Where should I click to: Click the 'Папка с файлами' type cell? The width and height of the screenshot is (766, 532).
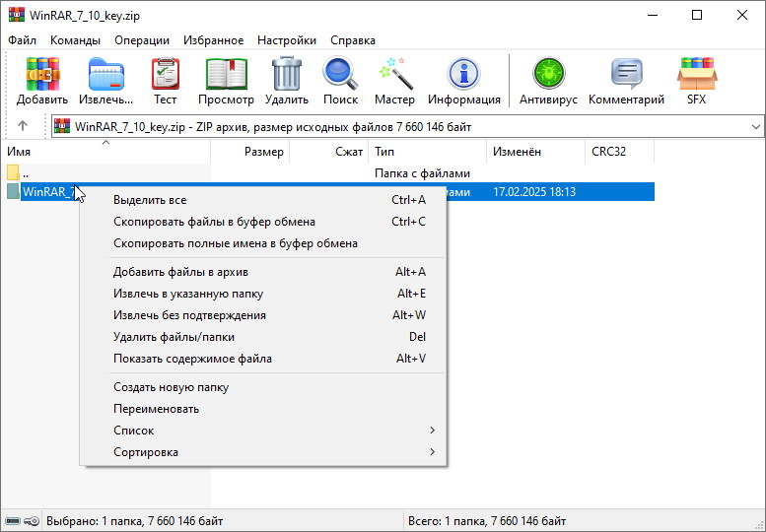[x=422, y=173]
